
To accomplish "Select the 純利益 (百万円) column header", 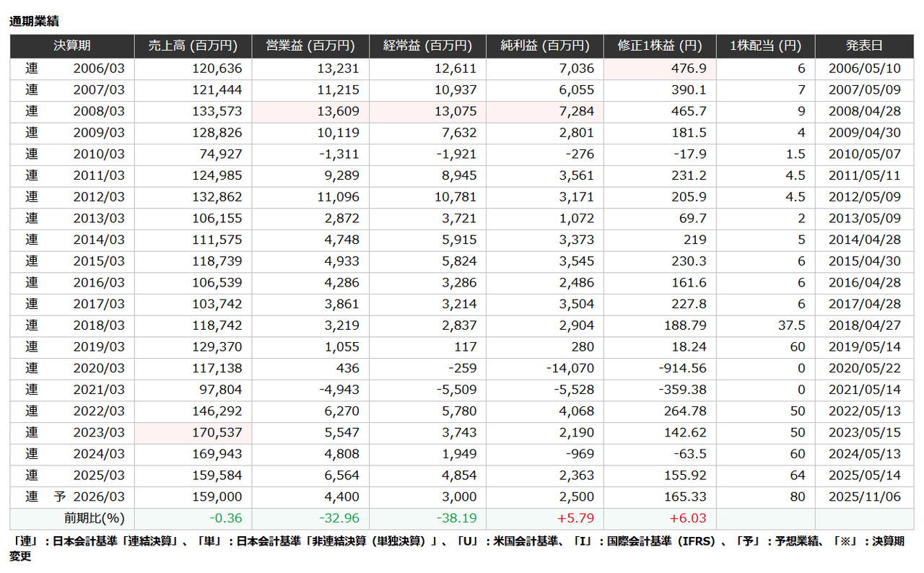I will click(544, 46).
